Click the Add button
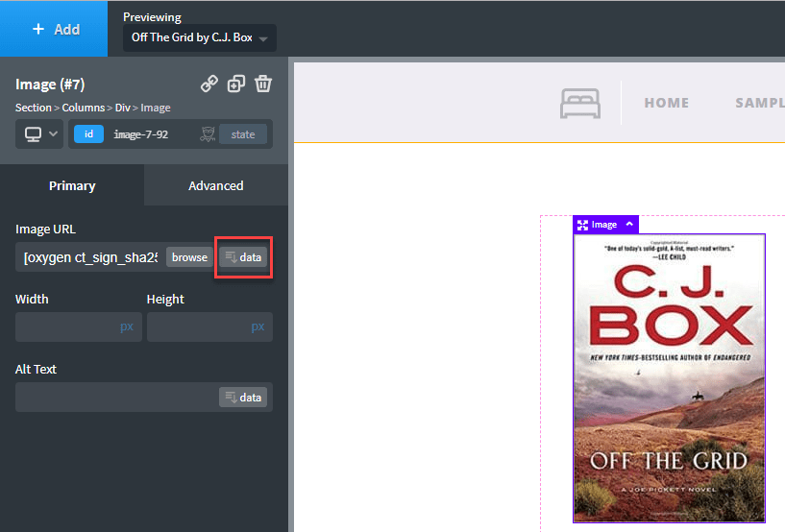Viewport: 785px width, 532px height. (x=55, y=29)
